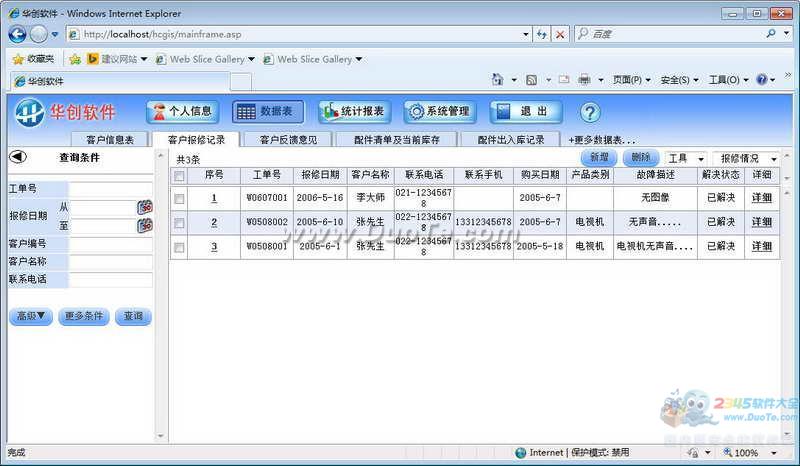Click the 华创软件 browser tab
Viewport: 800px width, 466px height.
pyautogui.click(x=120, y=81)
